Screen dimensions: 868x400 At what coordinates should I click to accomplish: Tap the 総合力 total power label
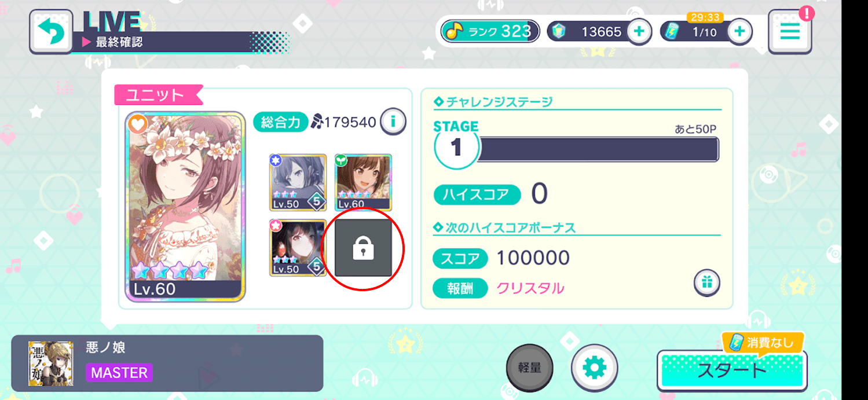click(281, 122)
